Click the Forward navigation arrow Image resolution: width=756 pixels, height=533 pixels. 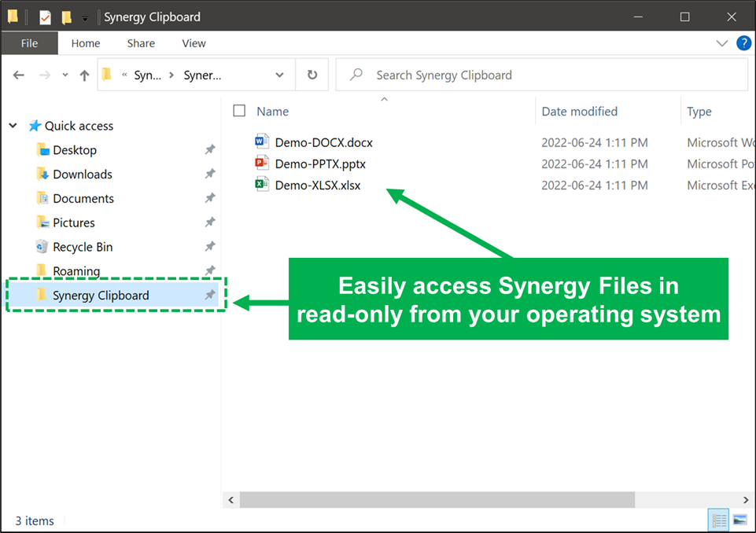point(45,75)
